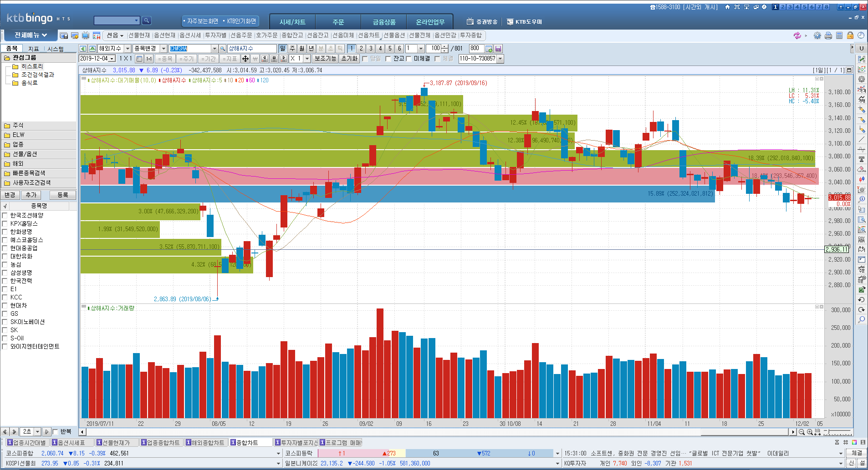The image size is (868, 470).
Task: Open the 해외지수 dropdown
Action: (x=128, y=49)
